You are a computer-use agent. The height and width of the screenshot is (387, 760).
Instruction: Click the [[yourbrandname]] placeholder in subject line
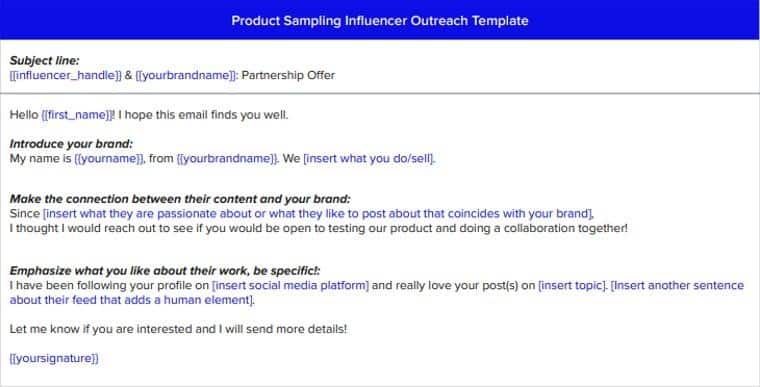click(x=187, y=75)
